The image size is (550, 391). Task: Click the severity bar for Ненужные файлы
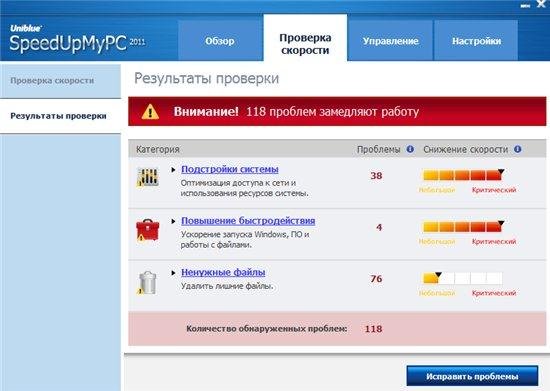pyautogui.click(x=463, y=278)
